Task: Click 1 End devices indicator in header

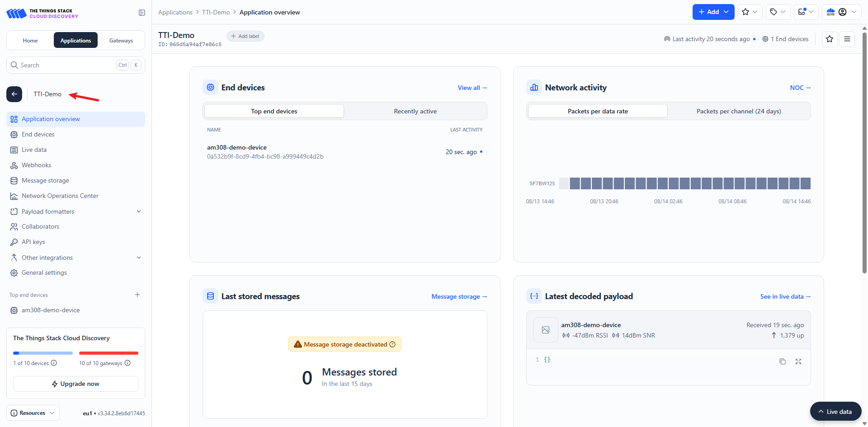Action: point(786,39)
